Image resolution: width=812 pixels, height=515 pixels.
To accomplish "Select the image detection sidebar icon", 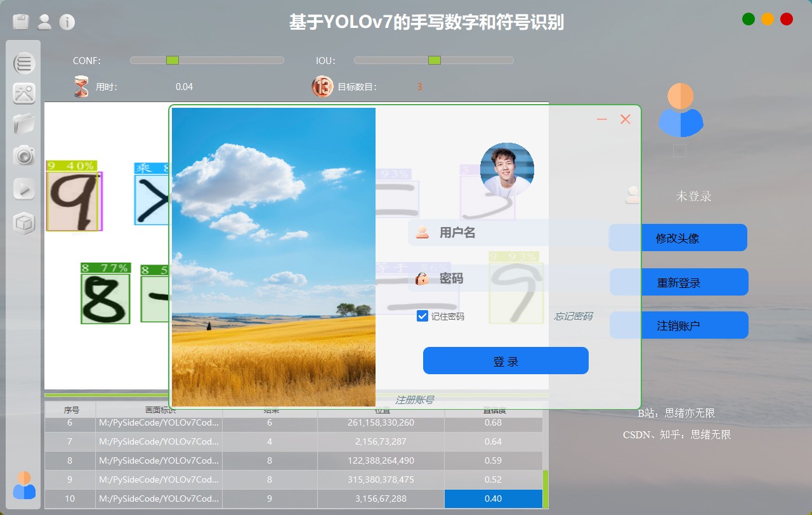I will [24, 94].
